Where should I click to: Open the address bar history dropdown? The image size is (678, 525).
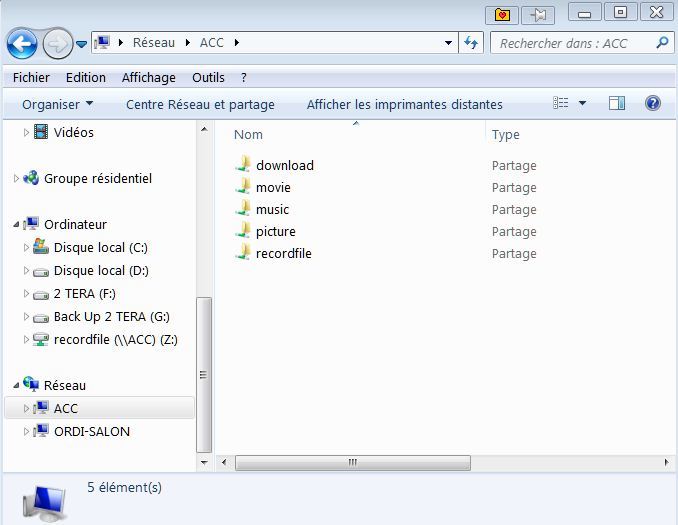pyautogui.click(x=448, y=43)
